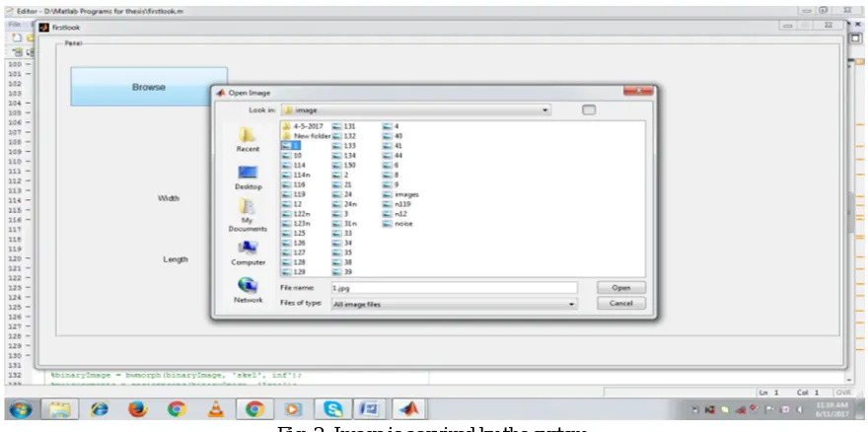
Task: Cancel the Open Image dialog
Action: tap(621, 304)
